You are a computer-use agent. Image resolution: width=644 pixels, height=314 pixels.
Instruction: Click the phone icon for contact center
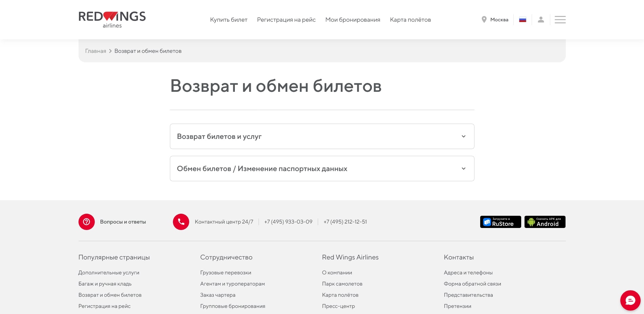tap(181, 222)
